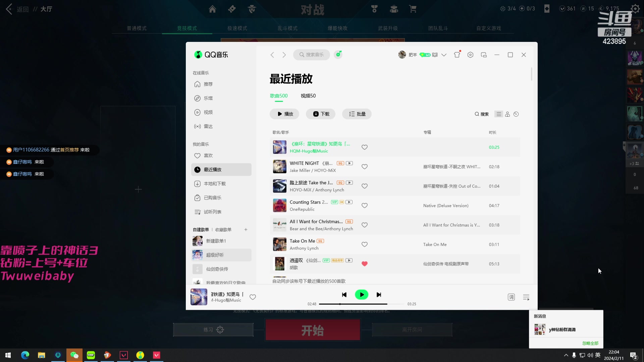Click the red 开始 start button in game
Image resolution: width=644 pixels, height=362 pixels.
[x=313, y=330]
